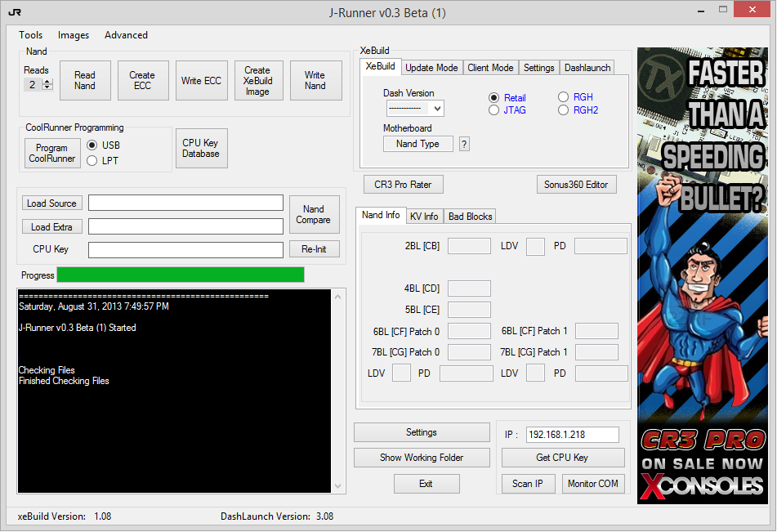Switch to the Dashlaunch tab
The width and height of the screenshot is (777, 532).
pyautogui.click(x=587, y=68)
